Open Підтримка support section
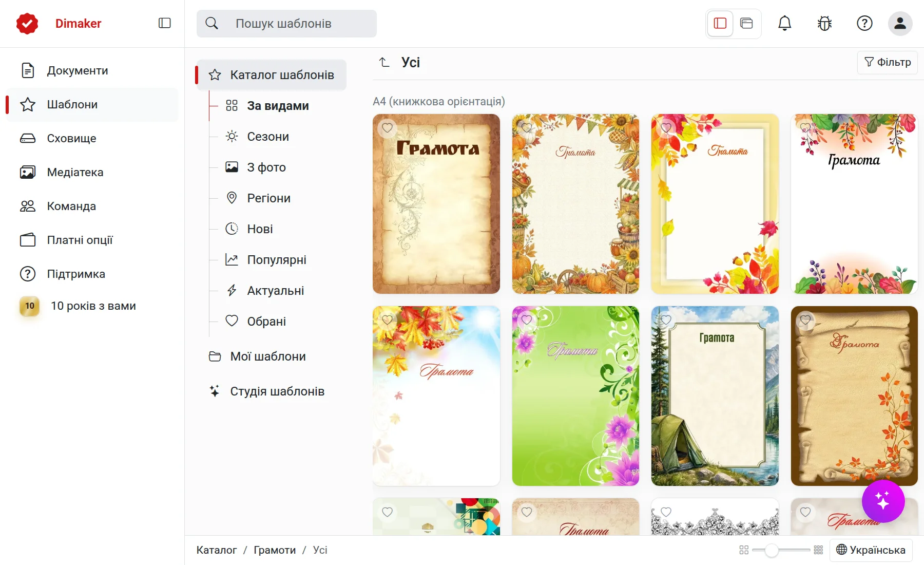924x565 pixels. (x=92, y=274)
